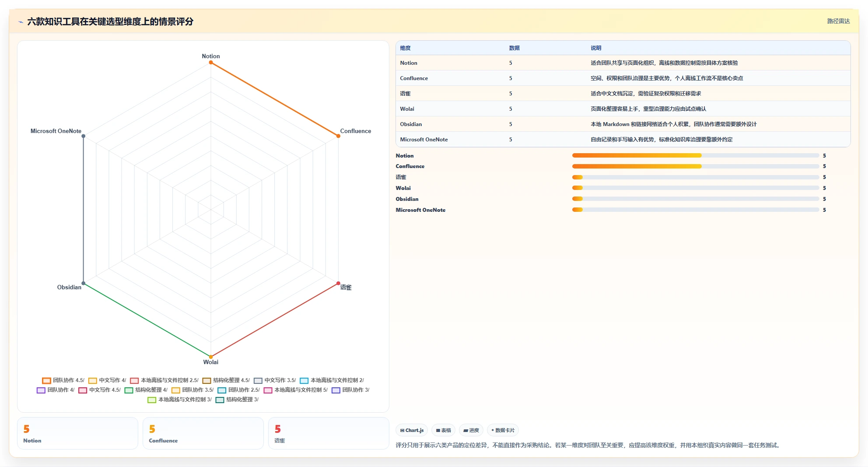
Task: Click the 进度 tag chip
Action: [471, 430]
